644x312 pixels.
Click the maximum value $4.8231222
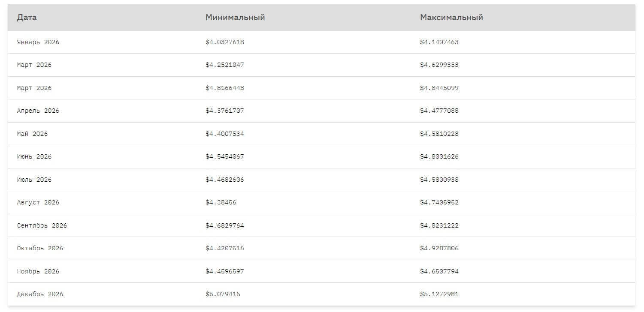pyautogui.click(x=439, y=225)
